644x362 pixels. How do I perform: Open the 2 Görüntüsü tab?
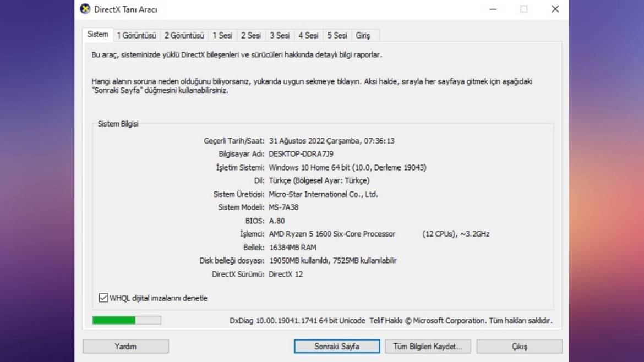[184, 35]
